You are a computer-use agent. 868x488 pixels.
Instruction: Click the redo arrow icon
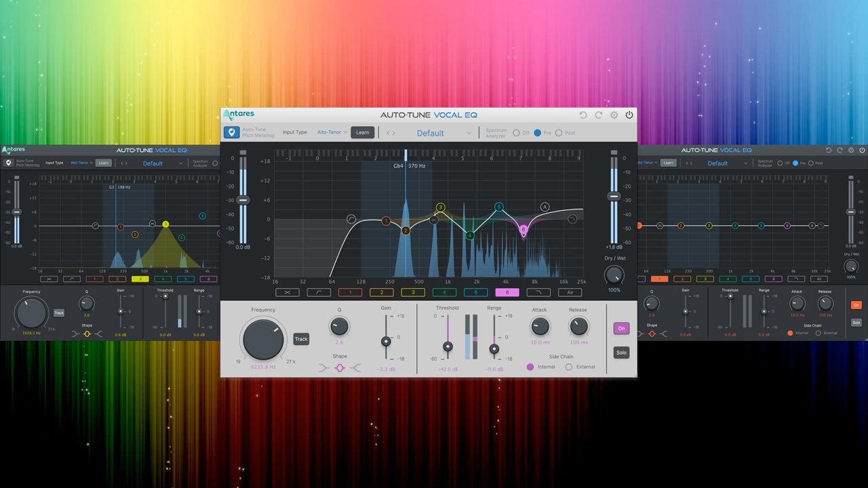[x=599, y=115]
